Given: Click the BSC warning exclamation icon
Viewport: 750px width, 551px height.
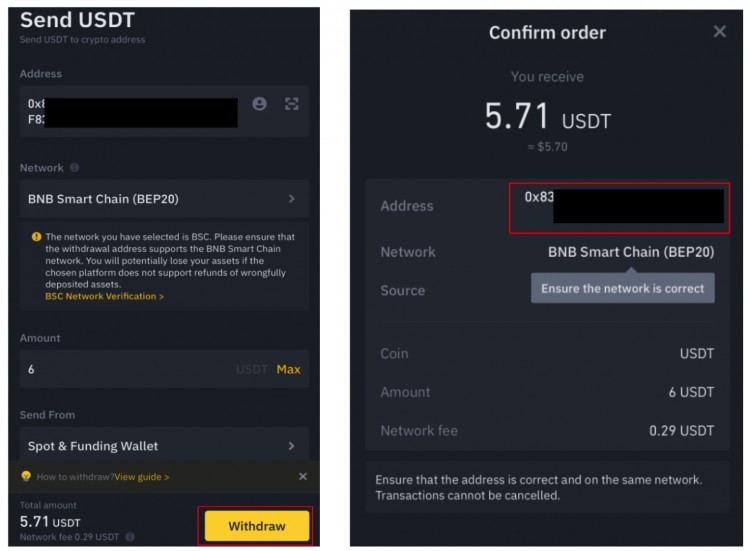Looking at the screenshot, I should pos(36,237).
